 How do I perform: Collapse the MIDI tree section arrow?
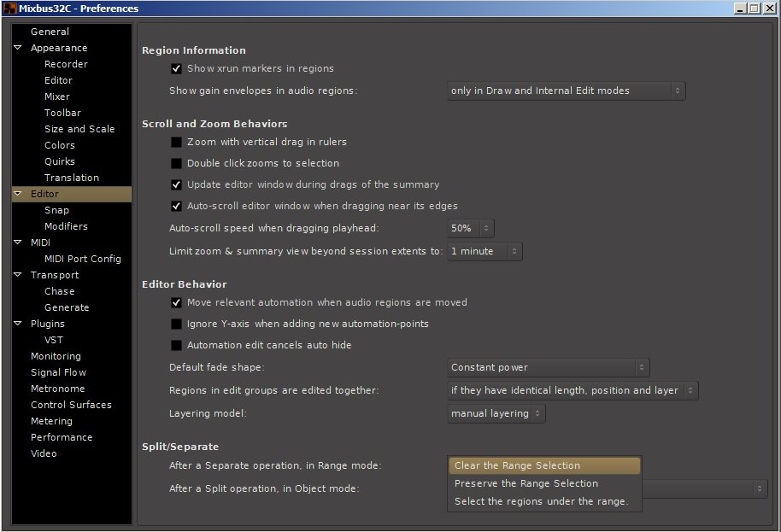click(x=18, y=243)
